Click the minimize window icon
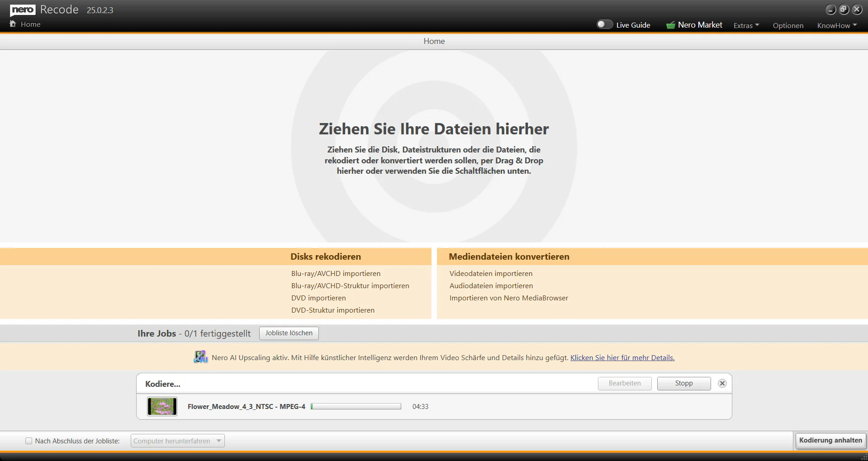Viewport: 868px width, 461px height. 831,10
